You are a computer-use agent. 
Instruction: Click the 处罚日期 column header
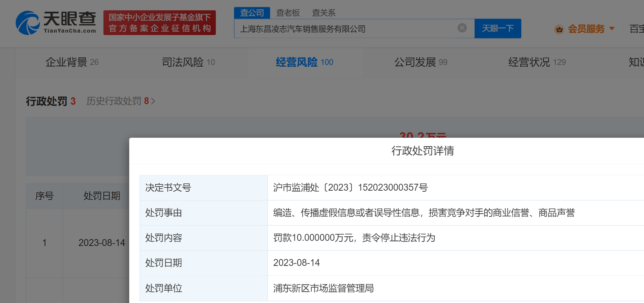pos(102,196)
